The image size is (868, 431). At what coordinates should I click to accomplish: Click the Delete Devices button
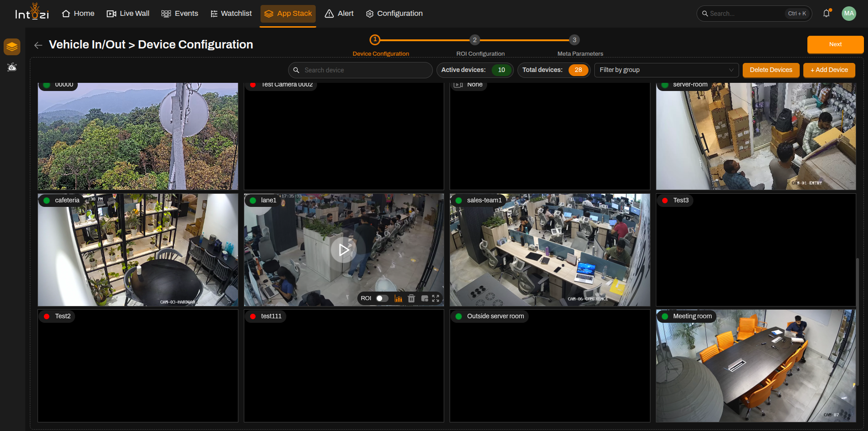coord(771,70)
